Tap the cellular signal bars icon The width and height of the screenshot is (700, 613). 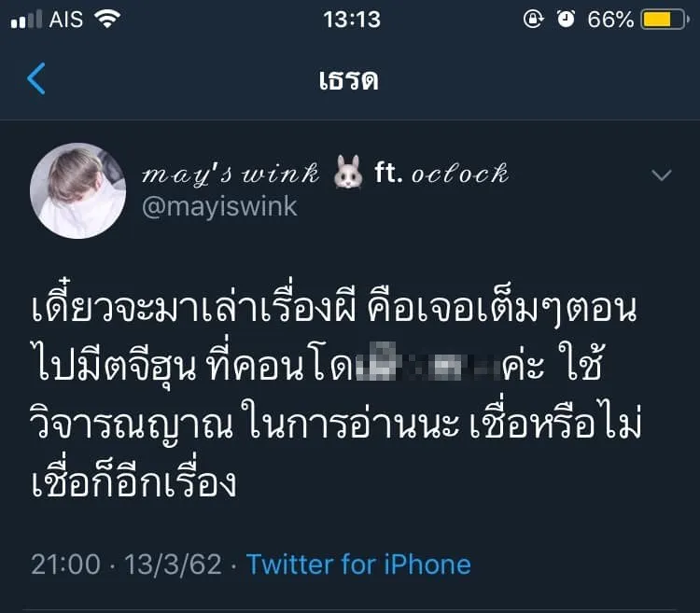(x=26, y=20)
